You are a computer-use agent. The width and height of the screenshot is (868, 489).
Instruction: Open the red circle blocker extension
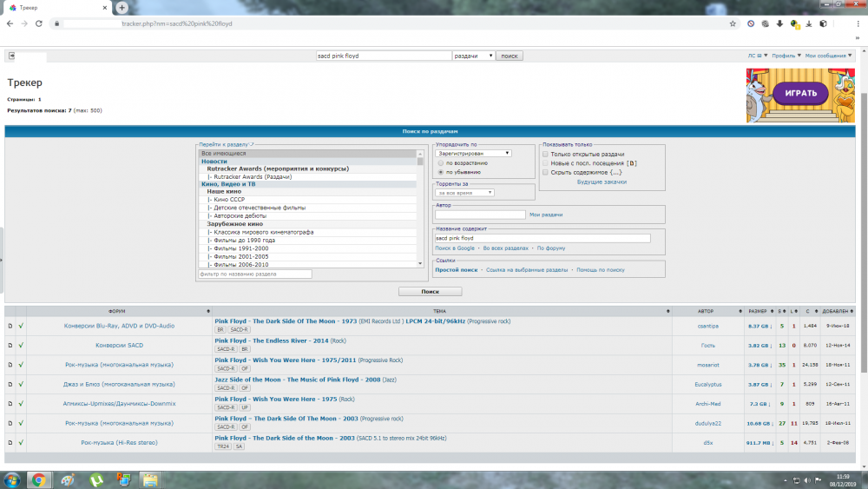pyautogui.click(x=751, y=23)
